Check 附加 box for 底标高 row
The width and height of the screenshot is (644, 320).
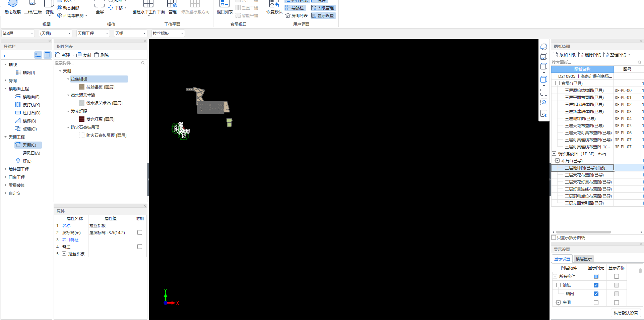click(140, 232)
